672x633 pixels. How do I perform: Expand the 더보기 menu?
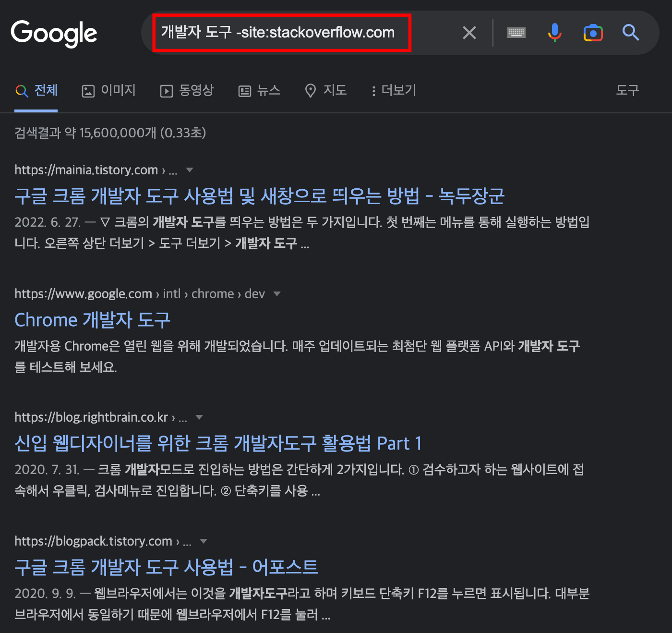tap(394, 90)
